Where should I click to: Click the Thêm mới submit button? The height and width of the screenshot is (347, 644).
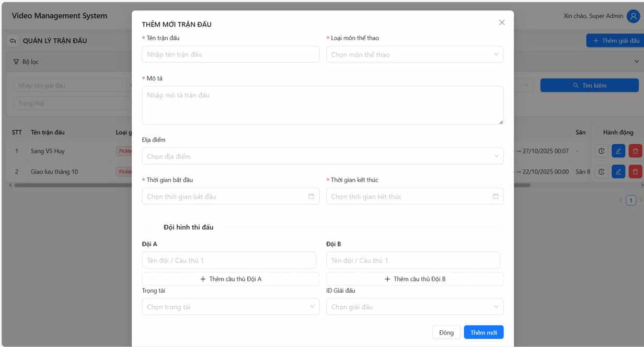[x=484, y=332]
